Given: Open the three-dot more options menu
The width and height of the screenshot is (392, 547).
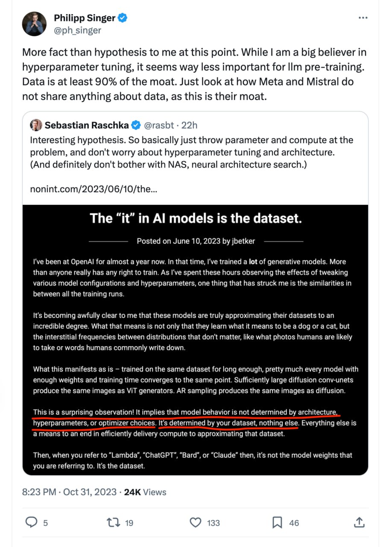Looking at the screenshot, I should (363, 18).
